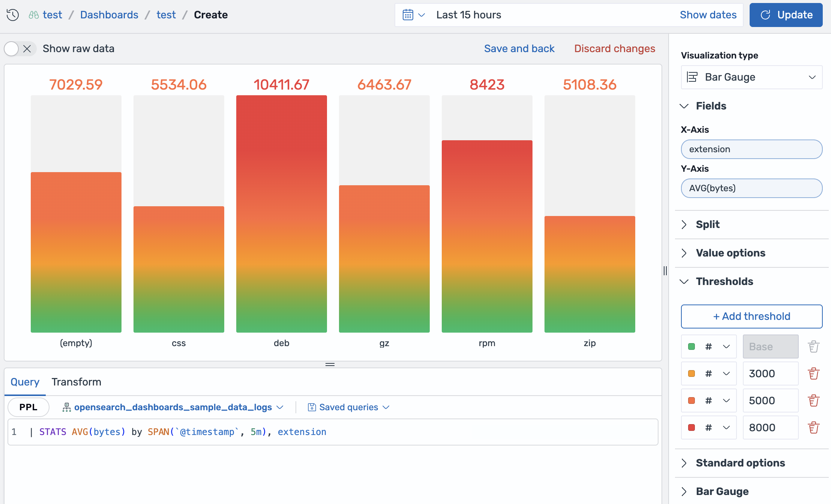This screenshot has width=831, height=504.
Task: Click the deb bar in the gauge
Action: (282, 214)
